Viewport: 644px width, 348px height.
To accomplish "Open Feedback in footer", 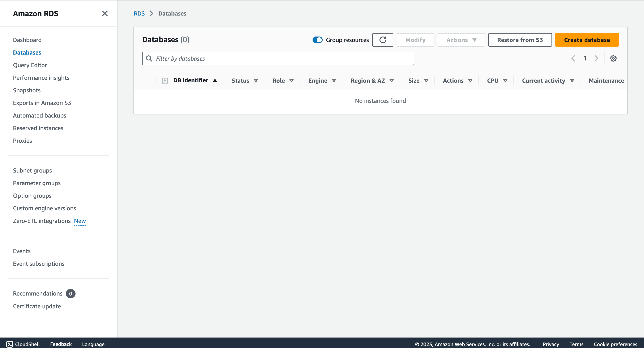I will pos(61,344).
